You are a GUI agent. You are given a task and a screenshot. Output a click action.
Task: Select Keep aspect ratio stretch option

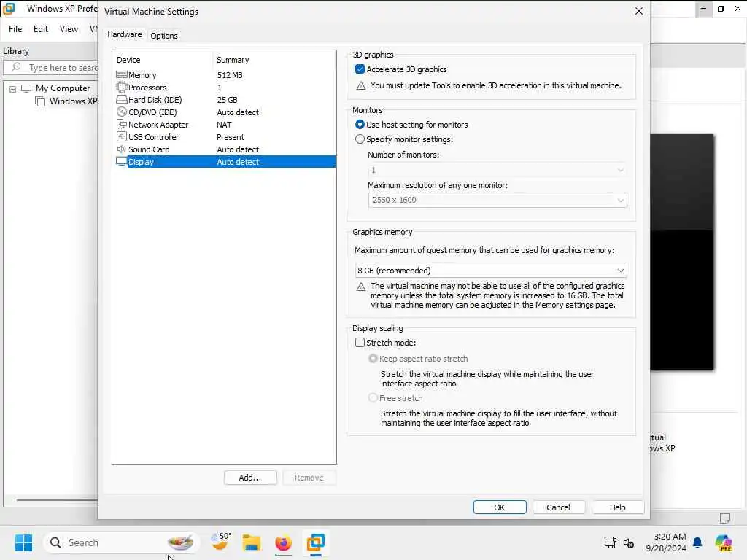pos(373,359)
